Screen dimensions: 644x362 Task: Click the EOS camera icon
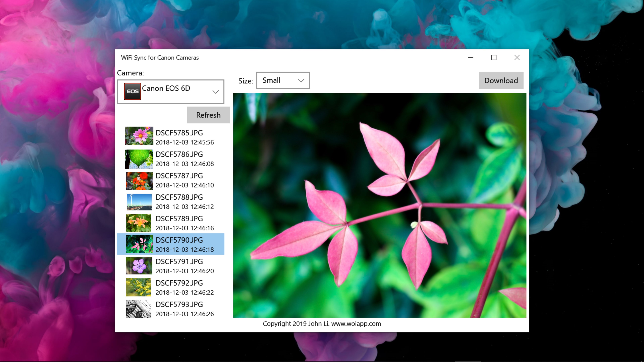pyautogui.click(x=132, y=91)
